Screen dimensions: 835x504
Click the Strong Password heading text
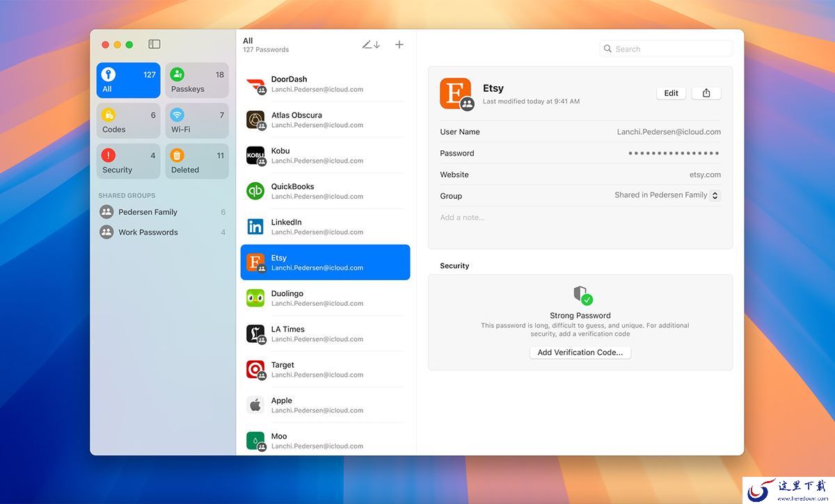tap(580, 316)
